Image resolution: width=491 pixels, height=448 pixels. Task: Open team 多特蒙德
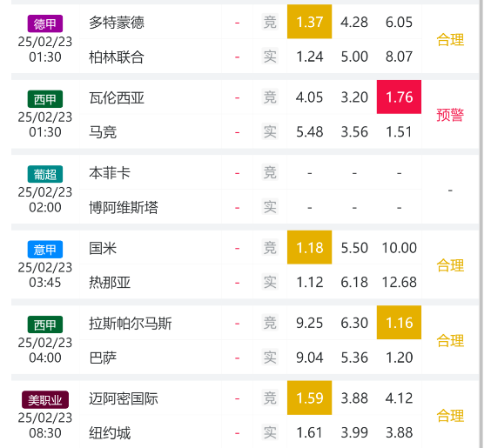tap(117, 23)
